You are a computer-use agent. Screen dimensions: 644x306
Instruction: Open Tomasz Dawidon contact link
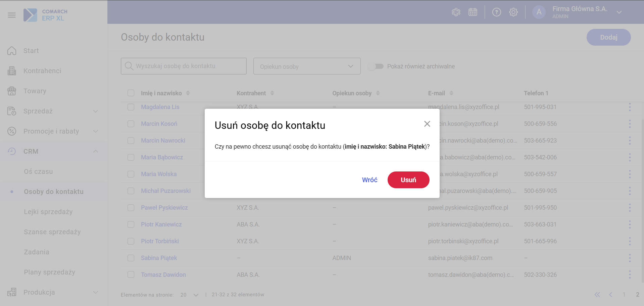pos(163,275)
